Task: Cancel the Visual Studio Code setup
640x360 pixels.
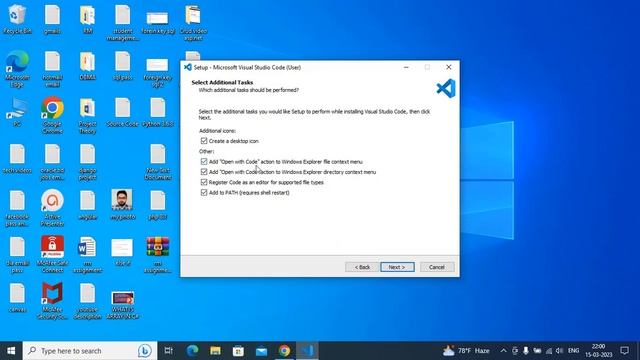Action: tap(437, 267)
